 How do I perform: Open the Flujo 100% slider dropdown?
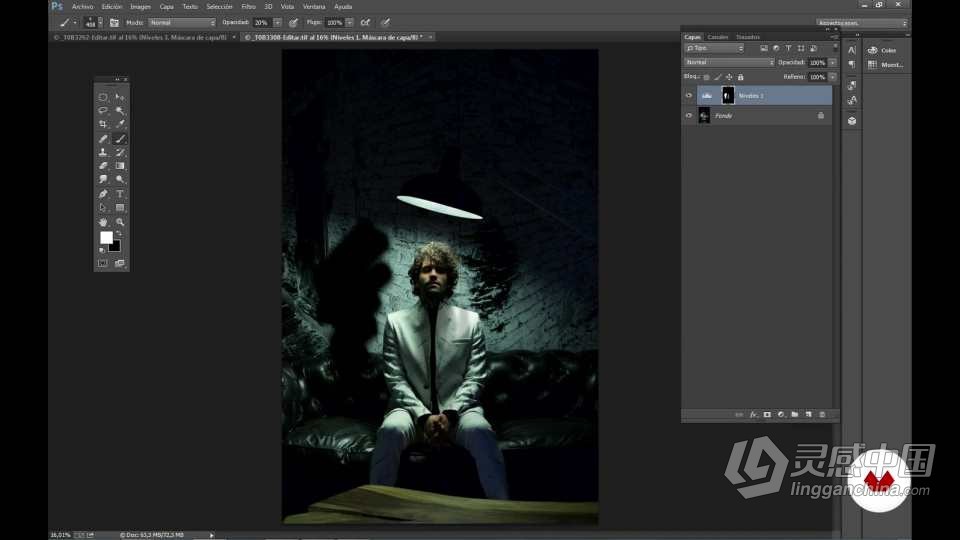pos(350,23)
